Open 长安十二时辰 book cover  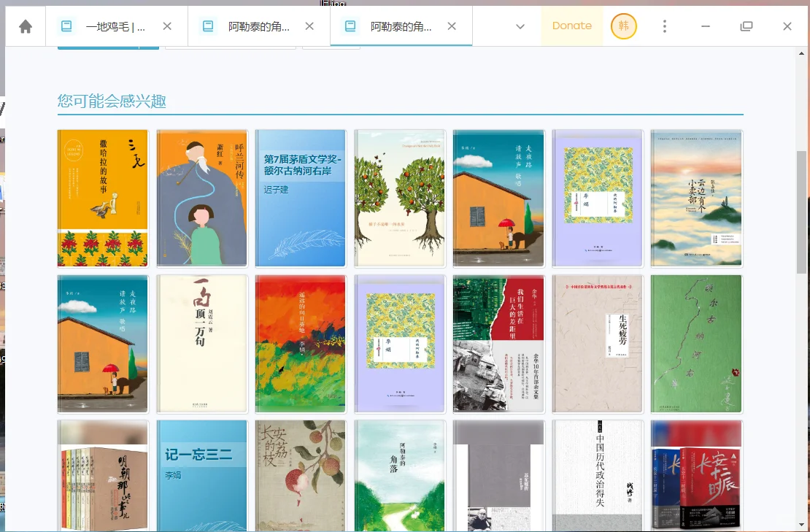click(696, 476)
